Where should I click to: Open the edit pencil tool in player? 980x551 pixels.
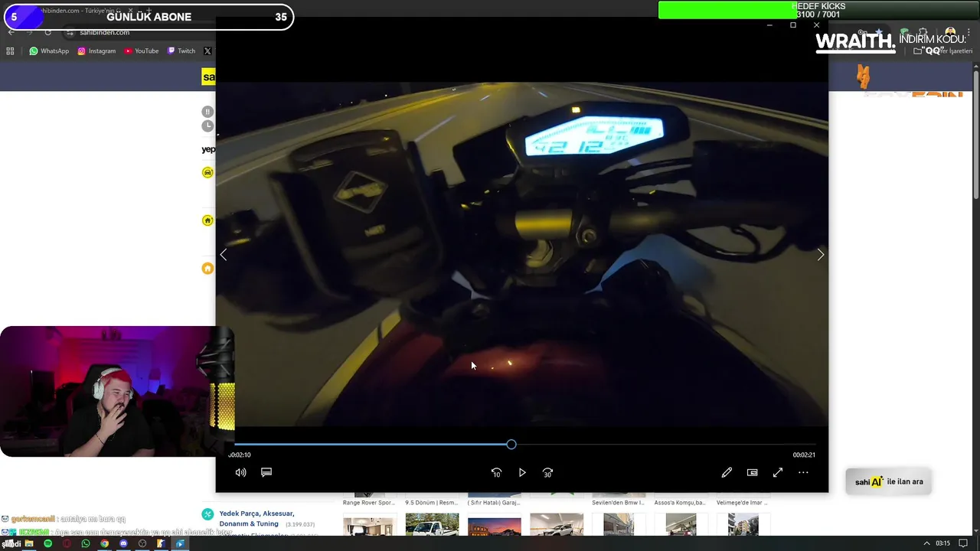tap(727, 473)
